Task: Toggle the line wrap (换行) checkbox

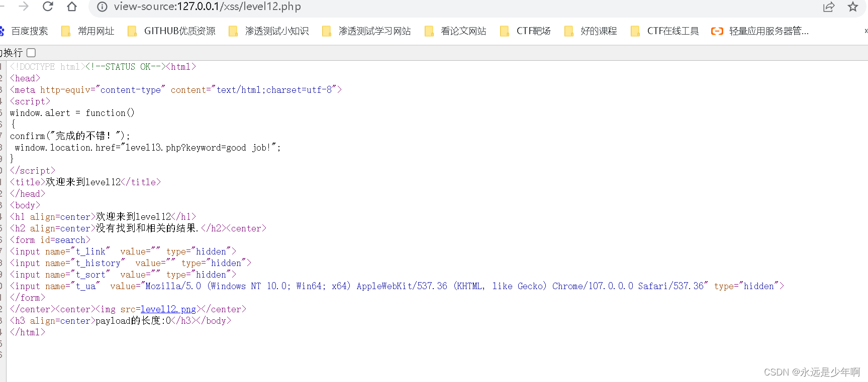Action: (x=31, y=53)
